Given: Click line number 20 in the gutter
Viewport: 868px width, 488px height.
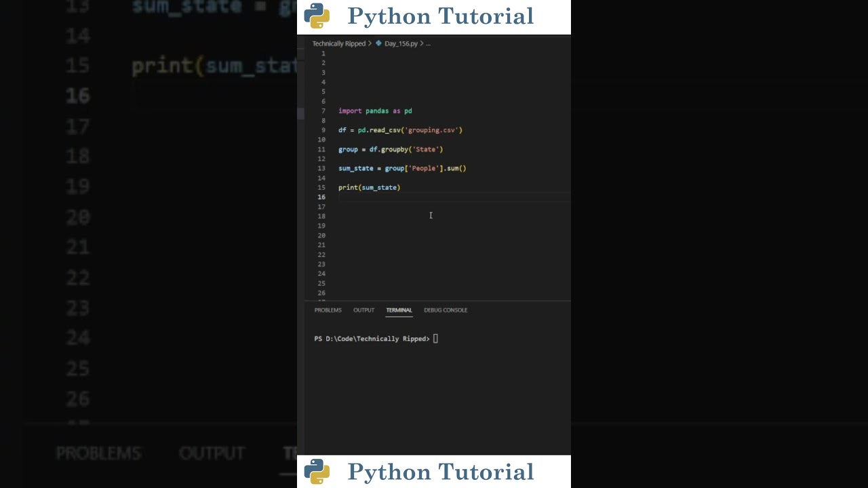Looking at the screenshot, I should [321, 235].
